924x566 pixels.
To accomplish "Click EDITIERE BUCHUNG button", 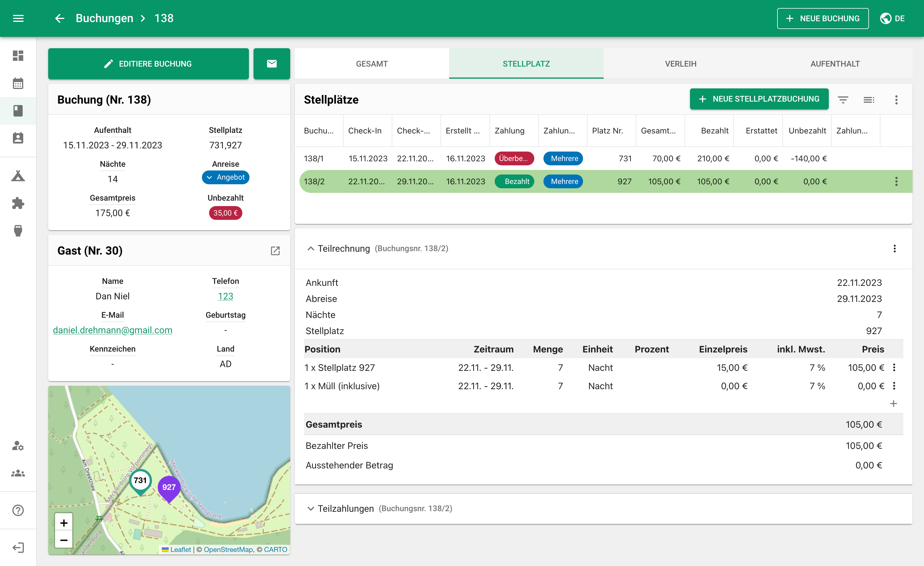I will tap(149, 64).
